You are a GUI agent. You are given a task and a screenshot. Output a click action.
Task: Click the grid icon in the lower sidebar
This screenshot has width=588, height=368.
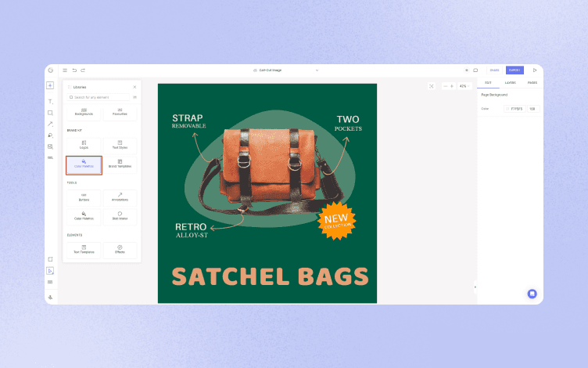[x=50, y=282]
